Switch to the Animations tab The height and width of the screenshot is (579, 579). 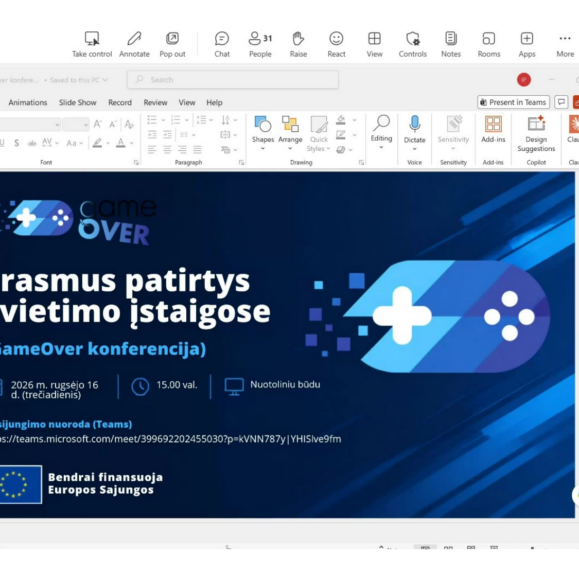tap(28, 103)
